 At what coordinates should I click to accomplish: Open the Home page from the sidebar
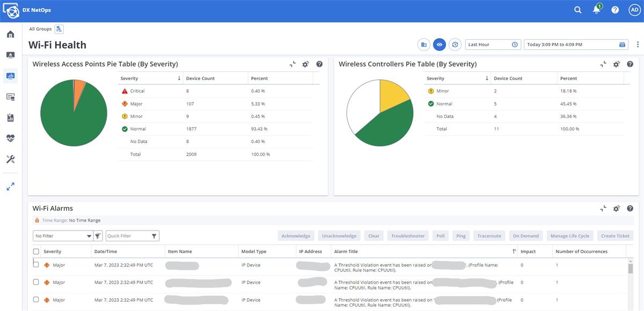(x=10, y=33)
